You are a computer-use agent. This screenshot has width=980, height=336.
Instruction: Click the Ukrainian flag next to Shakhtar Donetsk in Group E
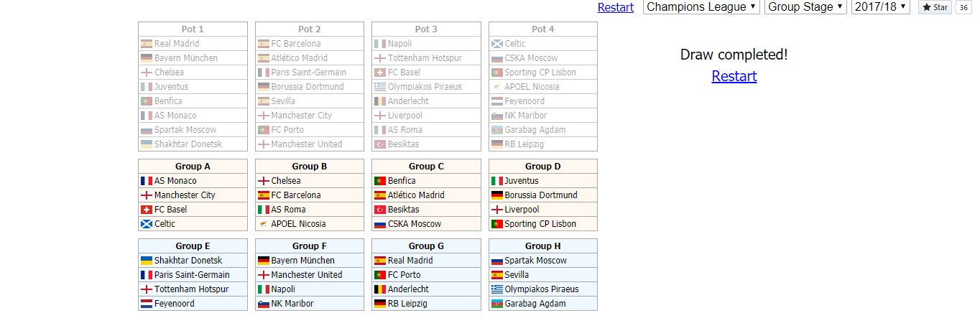pyautogui.click(x=147, y=261)
